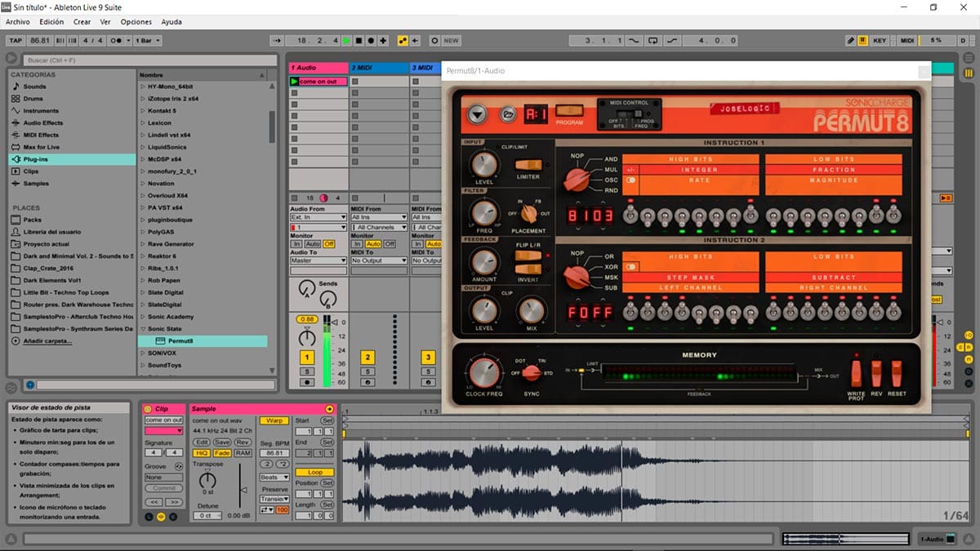Solo track 1 with S button
980x551 pixels.
[x=307, y=371]
